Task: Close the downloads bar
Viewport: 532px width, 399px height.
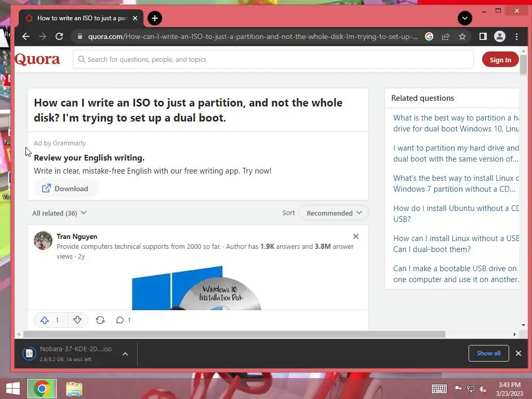Action: pyautogui.click(x=518, y=353)
